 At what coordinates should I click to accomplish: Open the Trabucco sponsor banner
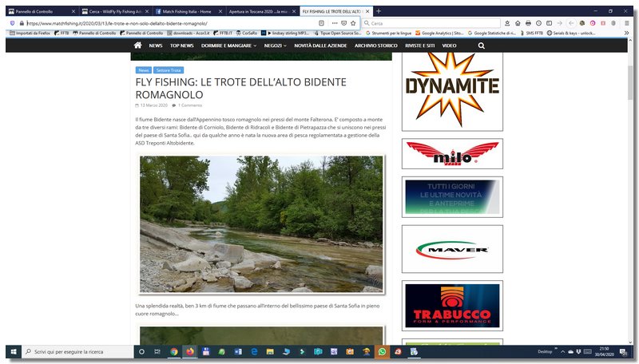452,306
